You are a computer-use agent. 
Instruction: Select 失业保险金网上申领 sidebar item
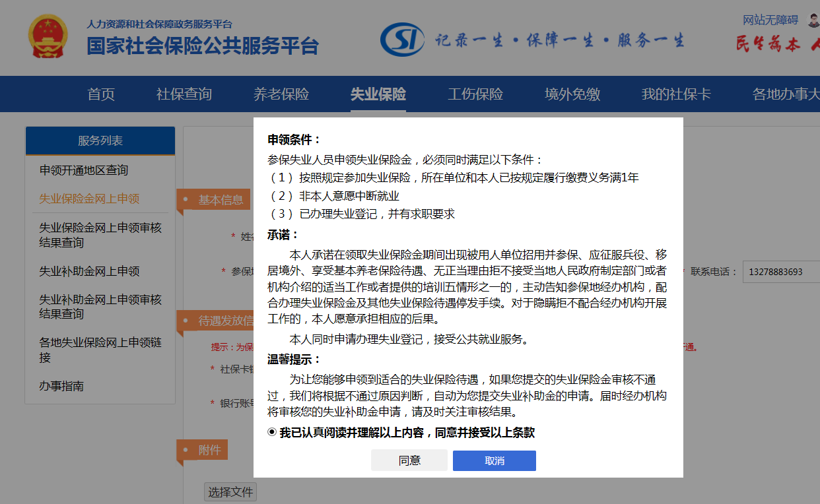[x=89, y=199]
